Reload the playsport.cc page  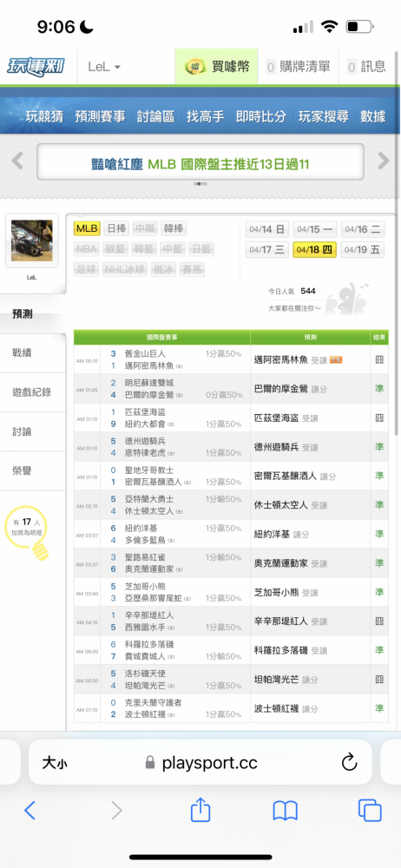(x=349, y=763)
